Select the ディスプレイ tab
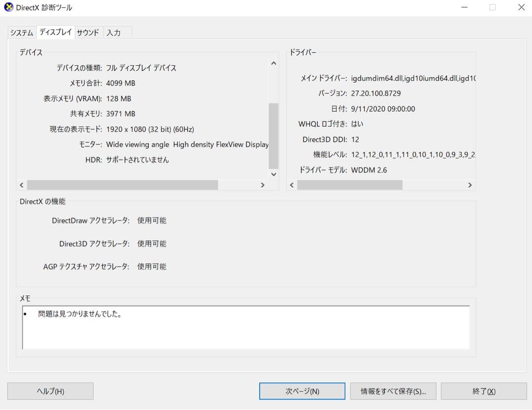 55,32
